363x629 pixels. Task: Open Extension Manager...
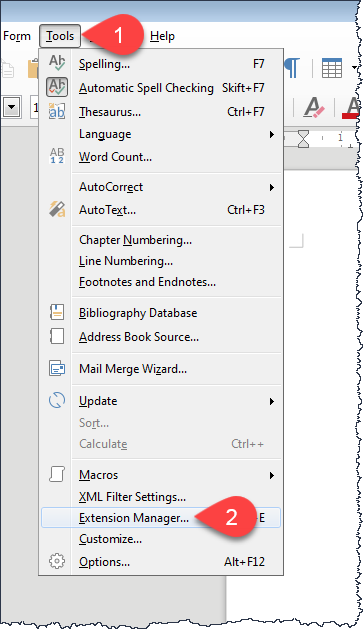pyautogui.click(x=161, y=518)
